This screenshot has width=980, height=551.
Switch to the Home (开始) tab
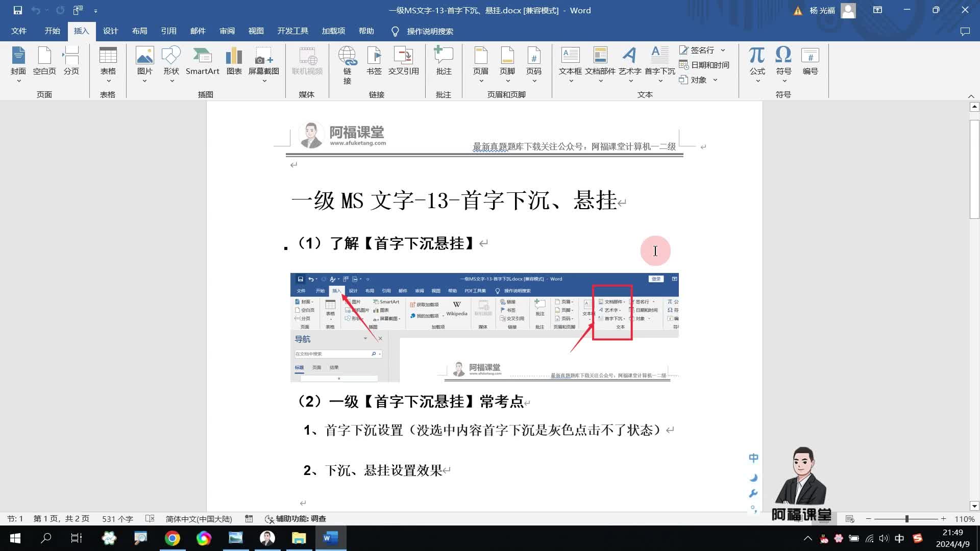tap(52, 31)
